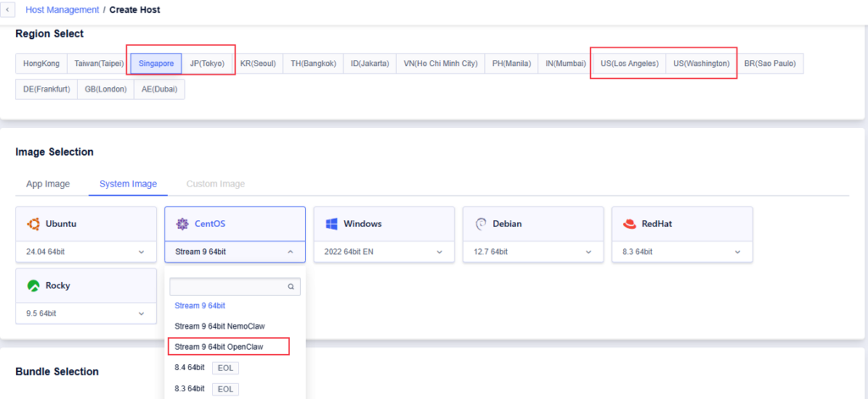Click the CentOS logo icon

pos(182,224)
